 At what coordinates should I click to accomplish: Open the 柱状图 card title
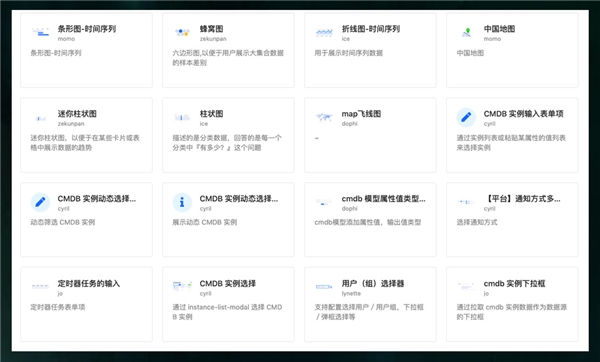[211, 114]
